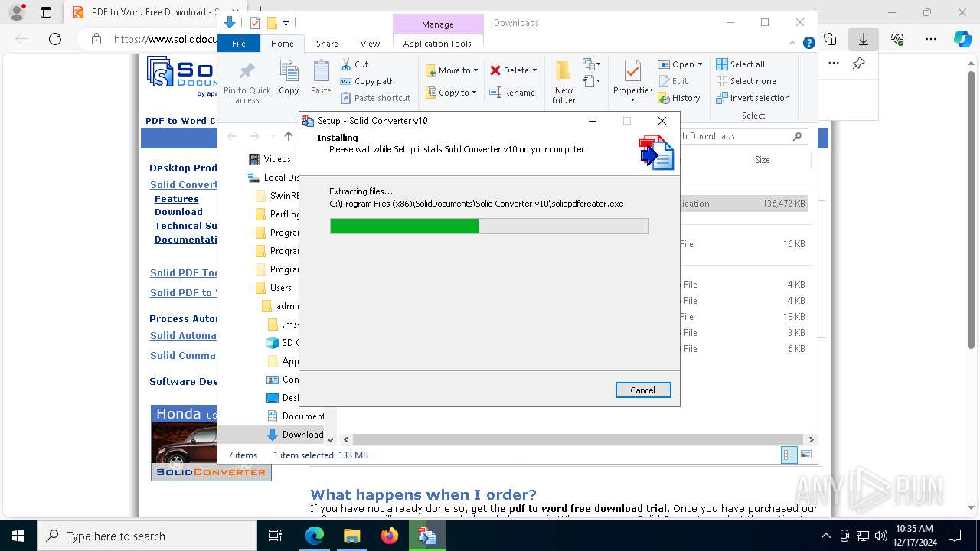The width and height of the screenshot is (980, 551).
Task: Open the Solid Automator link
Action: pos(184,335)
